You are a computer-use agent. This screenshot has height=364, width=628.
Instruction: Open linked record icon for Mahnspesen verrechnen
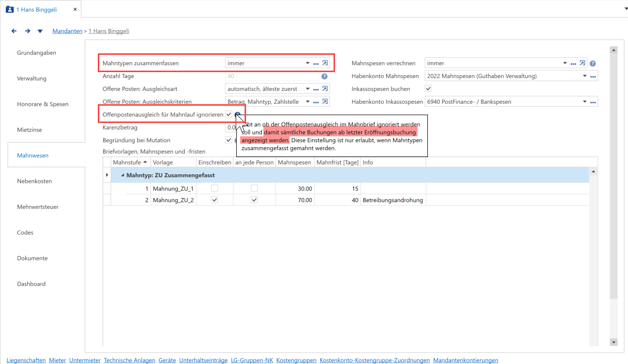pyautogui.click(x=583, y=63)
